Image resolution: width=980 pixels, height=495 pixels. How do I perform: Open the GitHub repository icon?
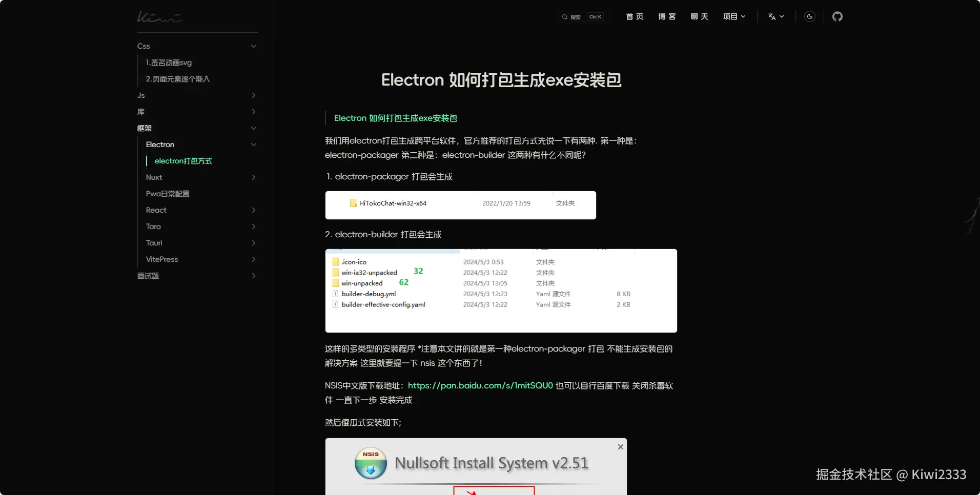click(838, 16)
